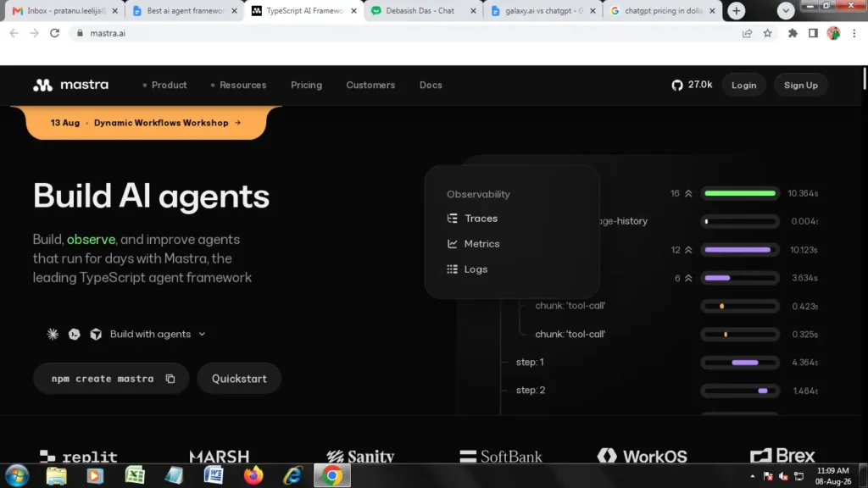Click the Replit customer logo

click(79, 457)
